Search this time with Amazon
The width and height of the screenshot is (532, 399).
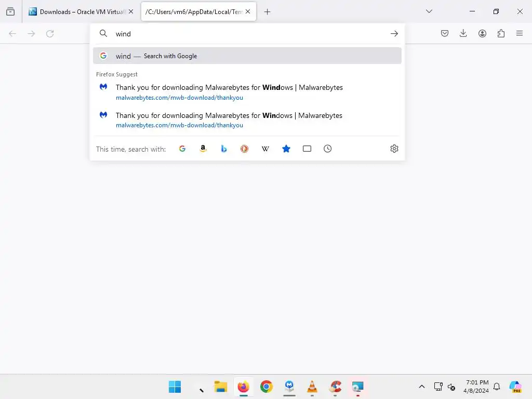coord(203,149)
